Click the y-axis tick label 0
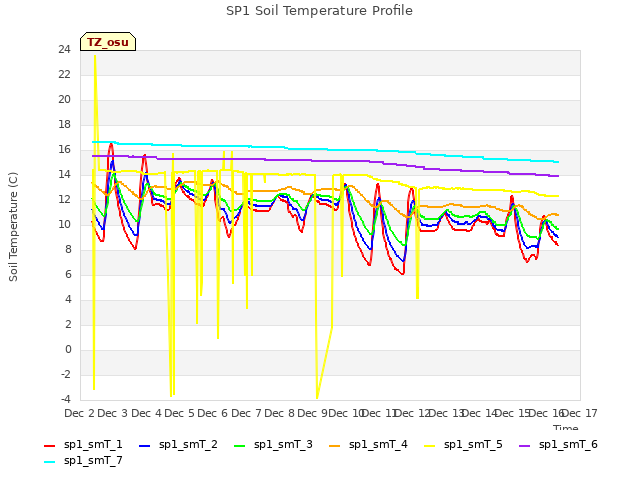640x480 pixels. tap(68, 350)
